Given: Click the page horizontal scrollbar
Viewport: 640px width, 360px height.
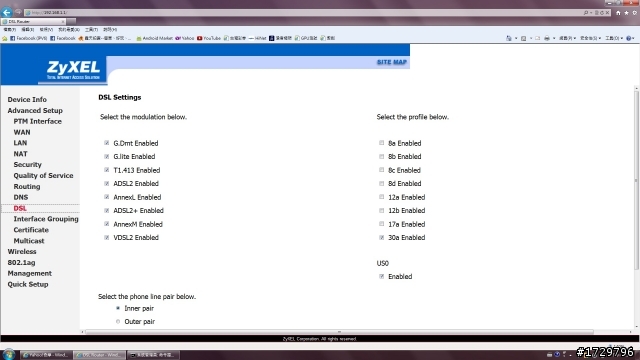Looking at the screenshot, I should (x=339, y=332).
